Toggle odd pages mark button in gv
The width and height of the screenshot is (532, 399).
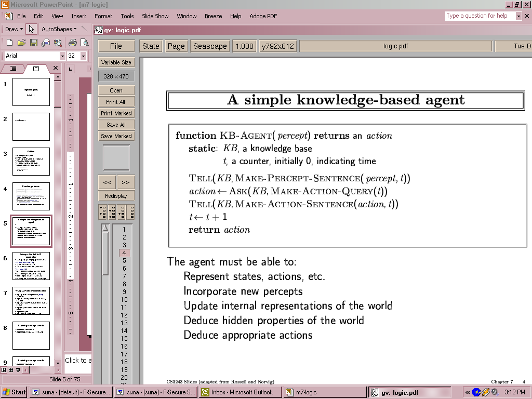[x=103, y=212]
